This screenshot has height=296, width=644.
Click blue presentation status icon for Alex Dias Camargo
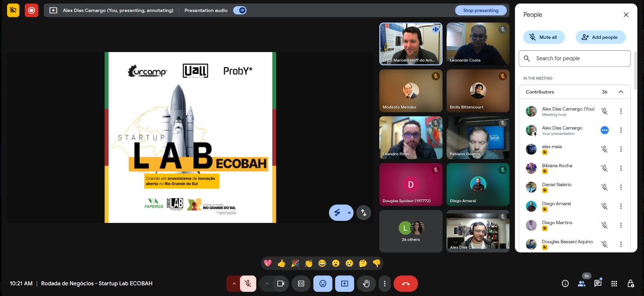604,130
